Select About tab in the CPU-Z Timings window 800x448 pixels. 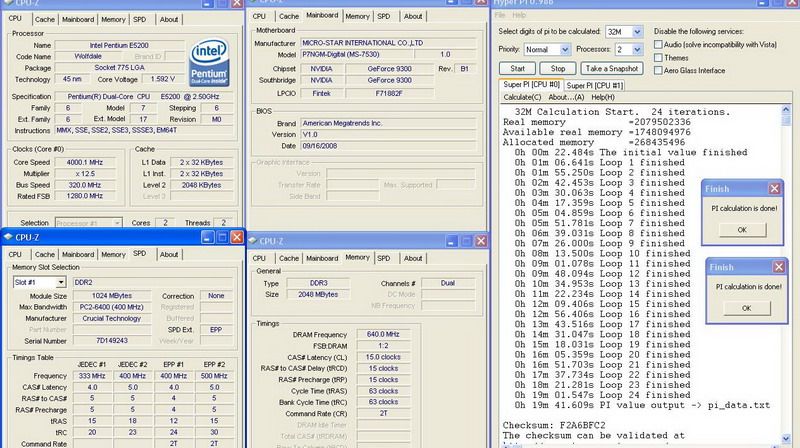click(413, 258)
